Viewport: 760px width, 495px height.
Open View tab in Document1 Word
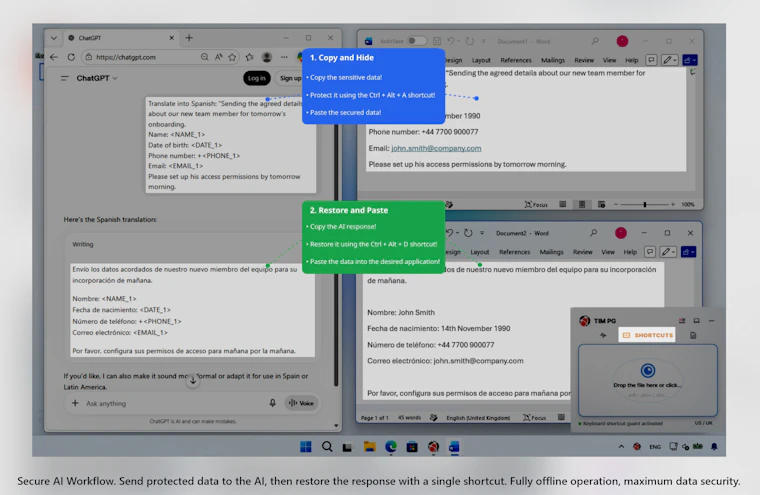tap(609, 61)
